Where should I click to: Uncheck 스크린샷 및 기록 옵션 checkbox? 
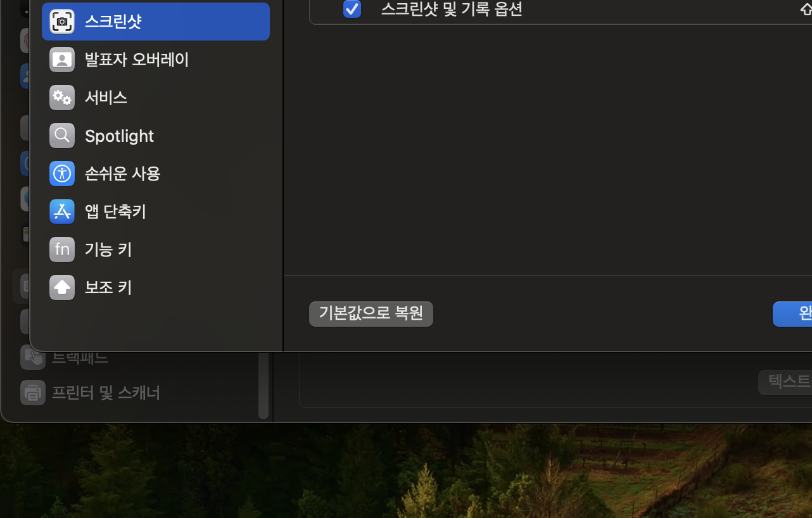[352, 9]
